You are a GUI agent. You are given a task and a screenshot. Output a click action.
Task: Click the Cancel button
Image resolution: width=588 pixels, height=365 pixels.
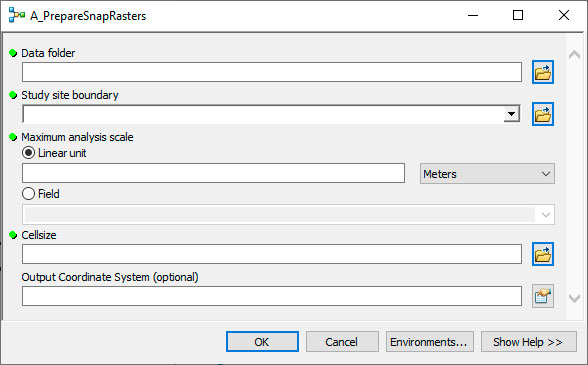click(x=342, y=342)
